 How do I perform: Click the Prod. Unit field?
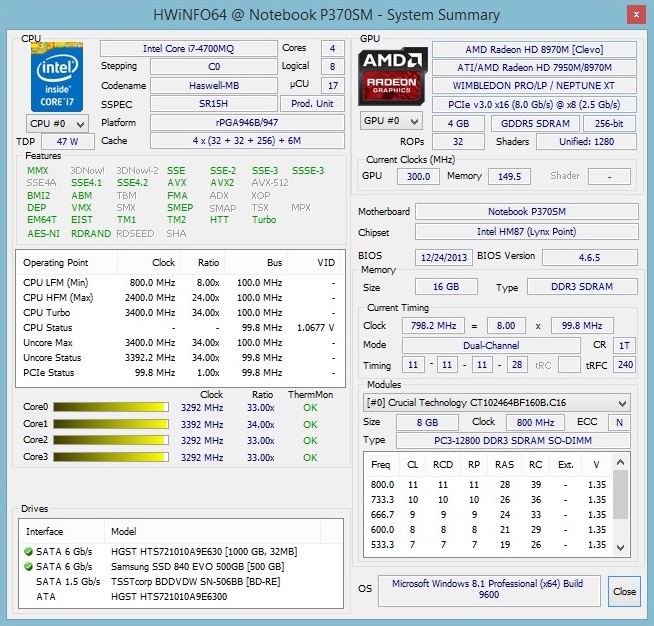(312, 104)
